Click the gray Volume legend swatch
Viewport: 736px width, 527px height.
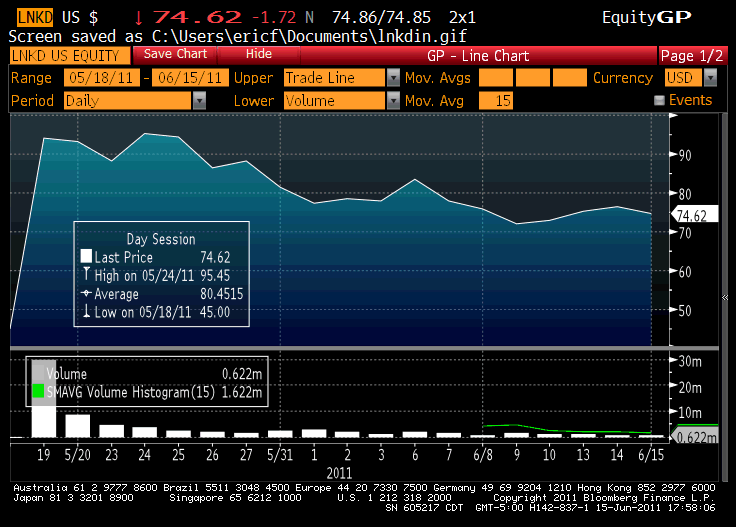(38, 373)
